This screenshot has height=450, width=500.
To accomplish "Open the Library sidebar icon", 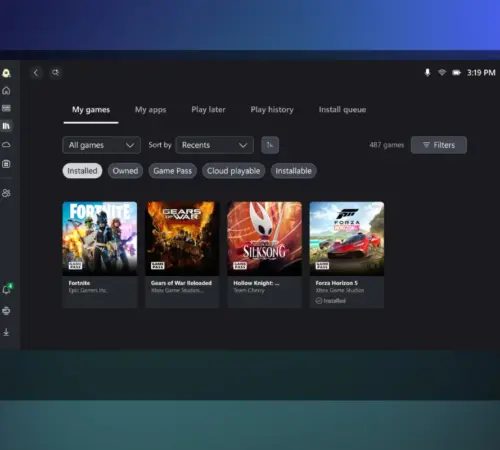I will pyautogui.click(x=6, y=126).
